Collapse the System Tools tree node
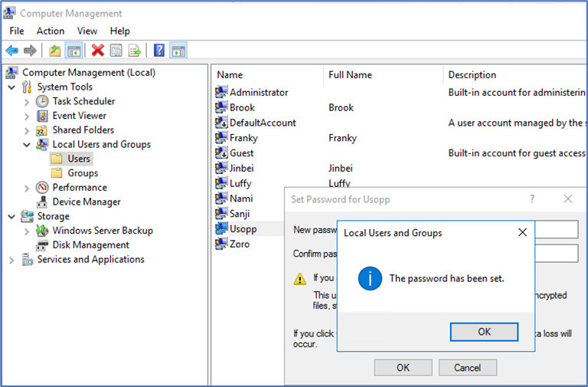The image size is (588, 387). click(x=12, y=87)
